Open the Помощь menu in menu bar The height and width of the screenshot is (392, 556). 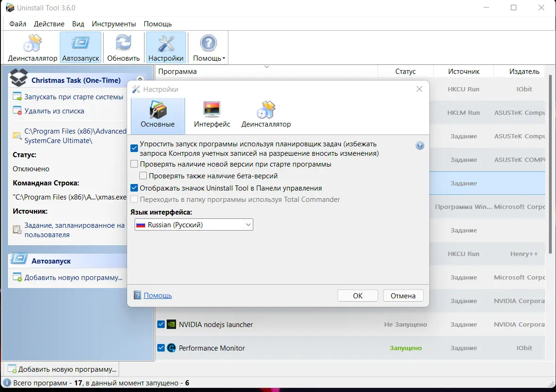(x=157, y=24)
